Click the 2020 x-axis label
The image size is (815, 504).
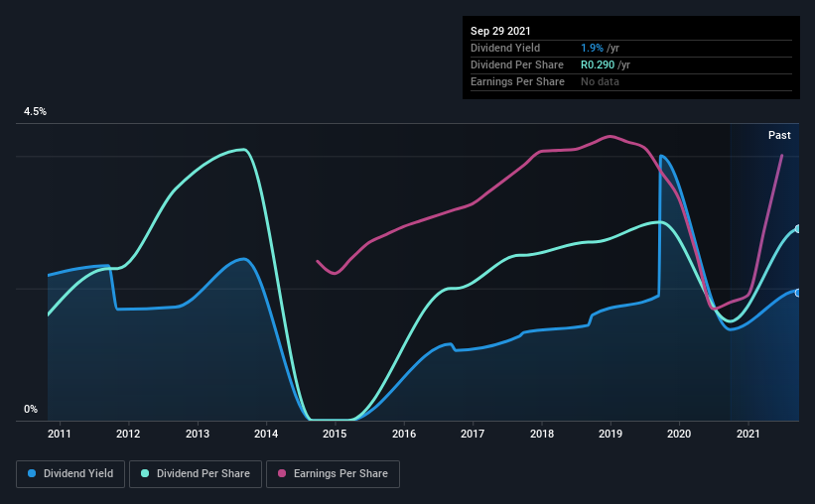(679, 434)
